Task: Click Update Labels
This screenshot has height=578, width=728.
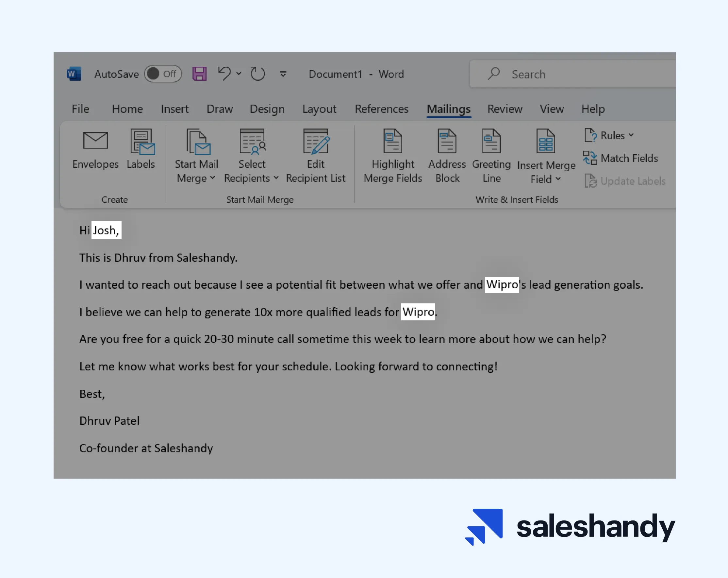Action: coord(625,181)
